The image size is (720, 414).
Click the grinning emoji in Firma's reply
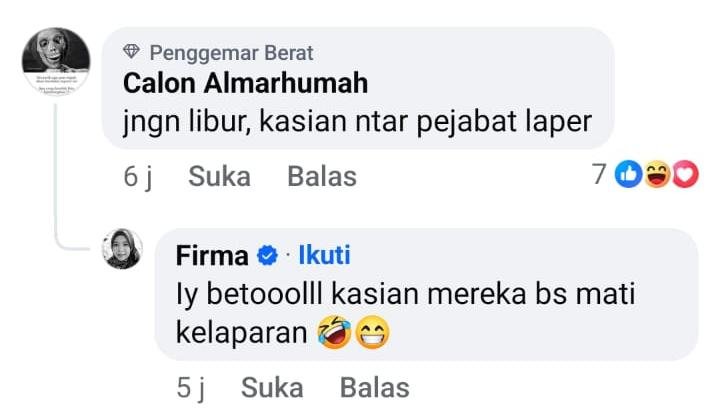pyautogui.click(x=373, y=332)
